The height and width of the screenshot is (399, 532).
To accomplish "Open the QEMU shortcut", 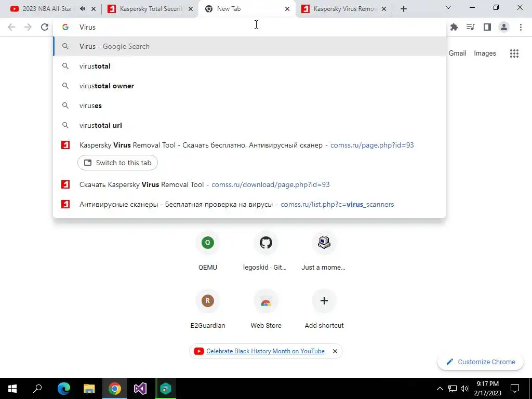I will pyautogui.click(x=208, y=251).
